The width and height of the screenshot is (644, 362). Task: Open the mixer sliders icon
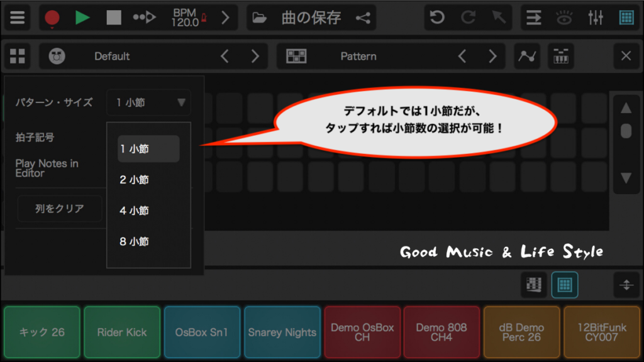(595, 18)
